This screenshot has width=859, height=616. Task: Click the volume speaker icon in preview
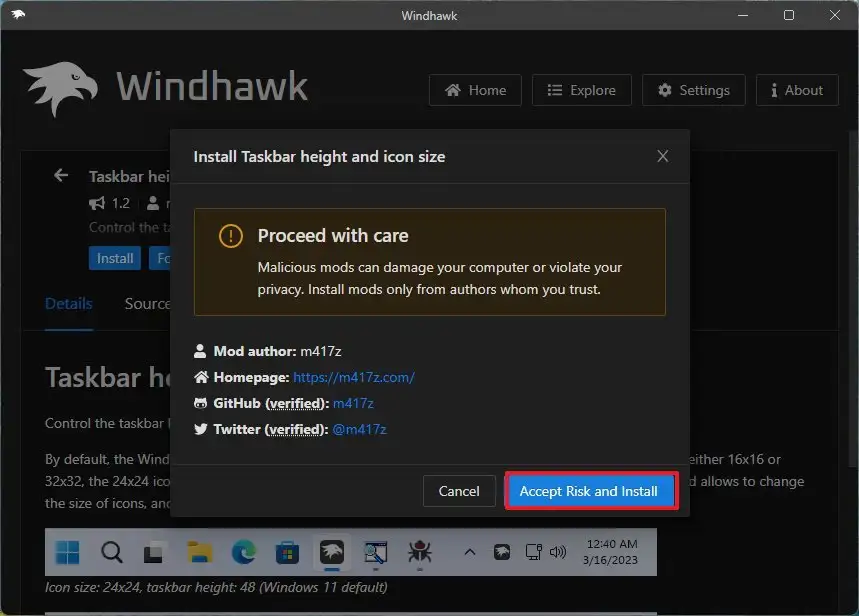point(558,552)
